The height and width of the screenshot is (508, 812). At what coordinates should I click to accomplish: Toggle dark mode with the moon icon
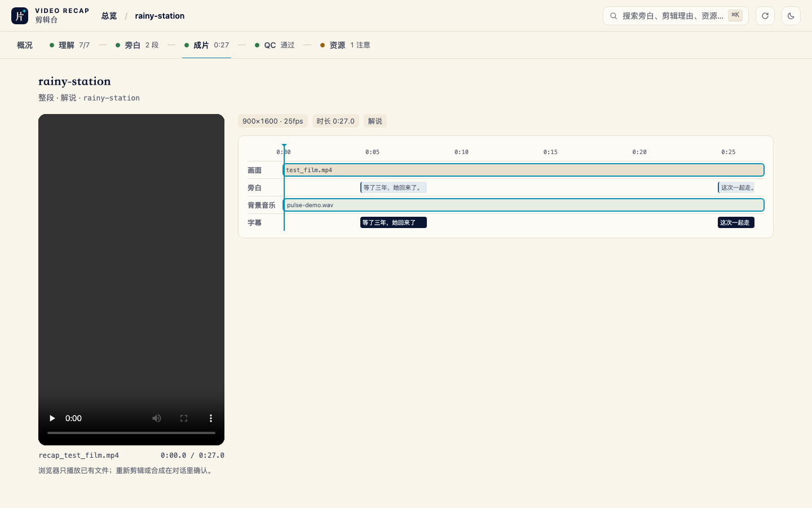click(791, 16)
